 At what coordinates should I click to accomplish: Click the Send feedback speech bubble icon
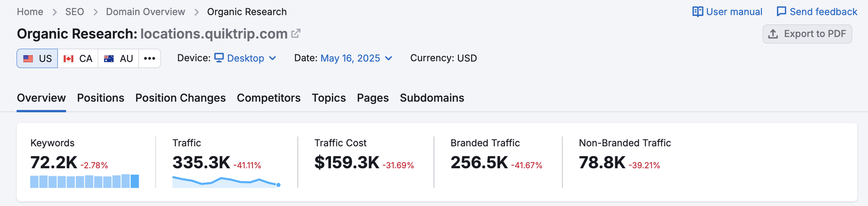781,11
